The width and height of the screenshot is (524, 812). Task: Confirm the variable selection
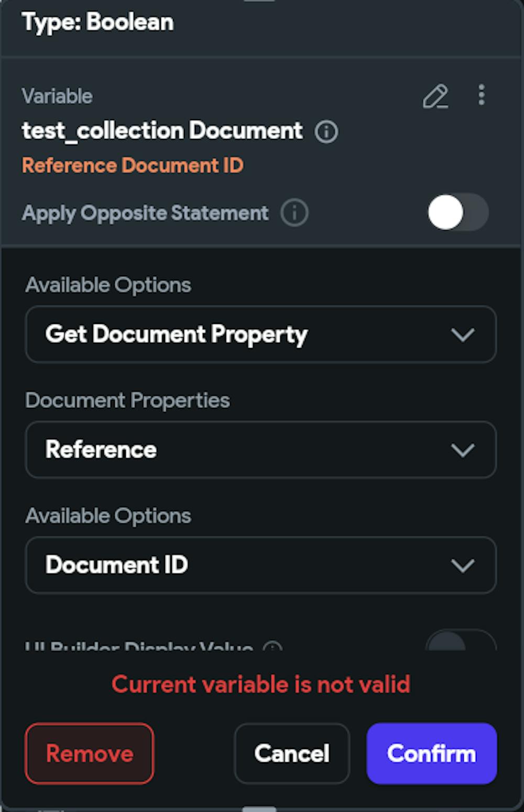[x=431, y=753]
